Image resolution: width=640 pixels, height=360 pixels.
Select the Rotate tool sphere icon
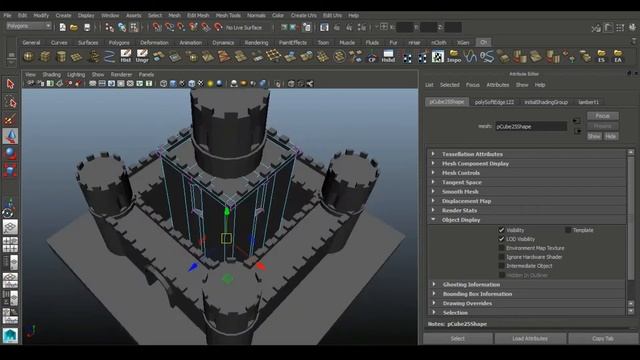coord(10,153)
